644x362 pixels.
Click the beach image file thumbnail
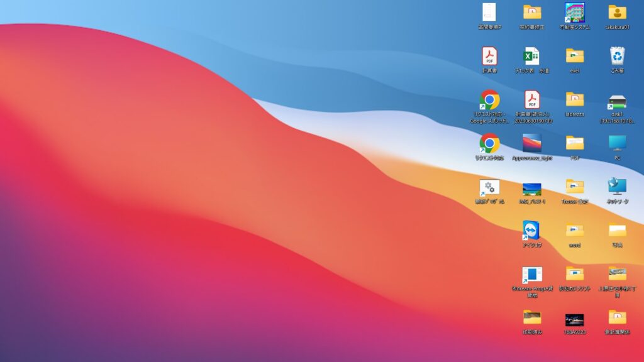coord(532,189)
